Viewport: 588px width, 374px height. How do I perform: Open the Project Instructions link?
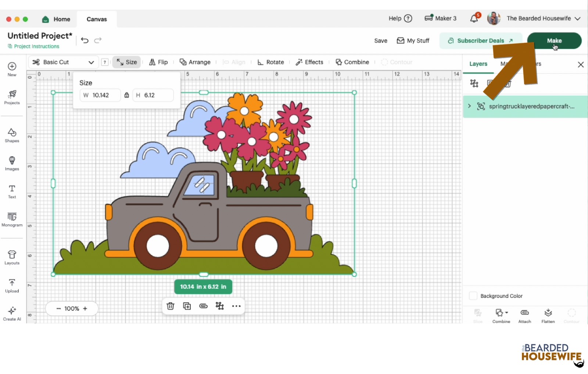(x=36, y=46)
